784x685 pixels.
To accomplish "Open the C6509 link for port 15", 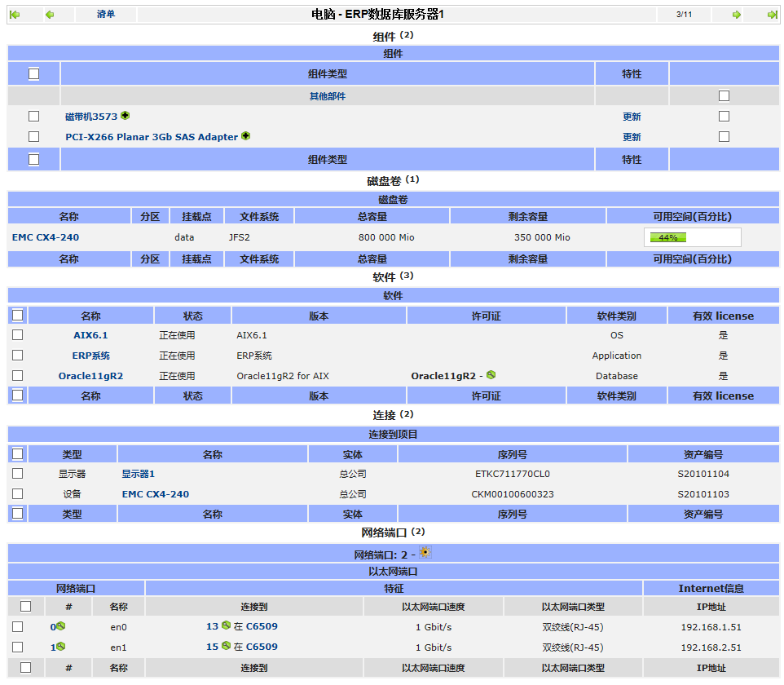I will pyautogui.click(x=262, y=647).
